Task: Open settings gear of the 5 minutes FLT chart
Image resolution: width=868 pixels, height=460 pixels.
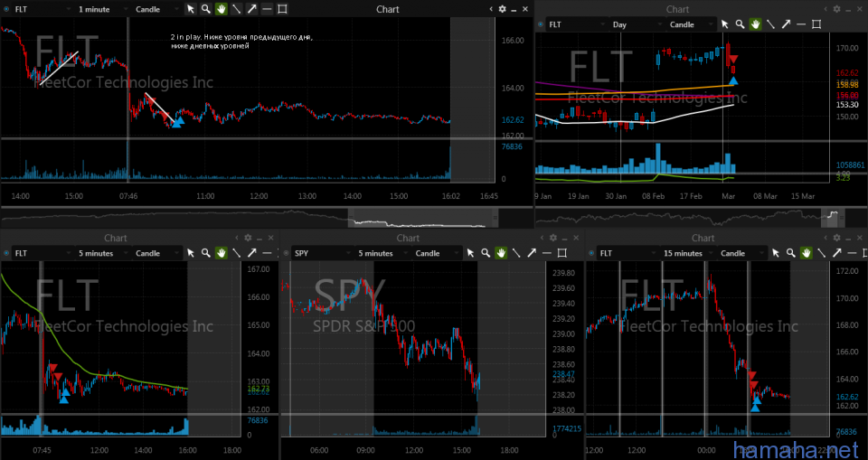Action: click(248, 238)
